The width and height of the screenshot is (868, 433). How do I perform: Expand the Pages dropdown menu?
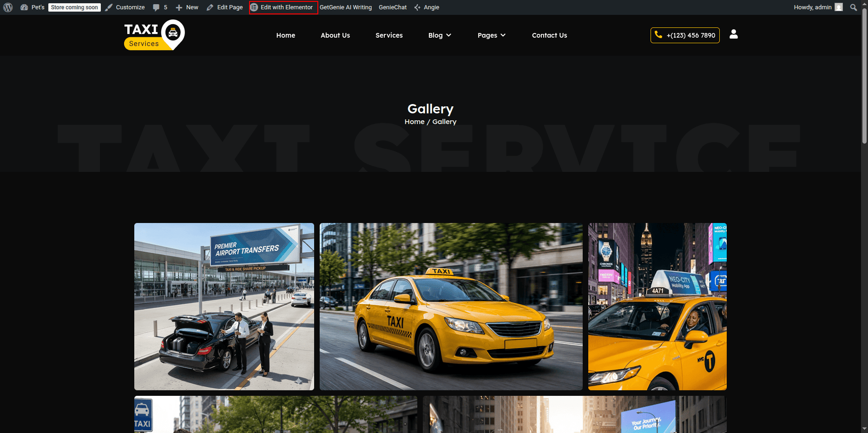492,35
